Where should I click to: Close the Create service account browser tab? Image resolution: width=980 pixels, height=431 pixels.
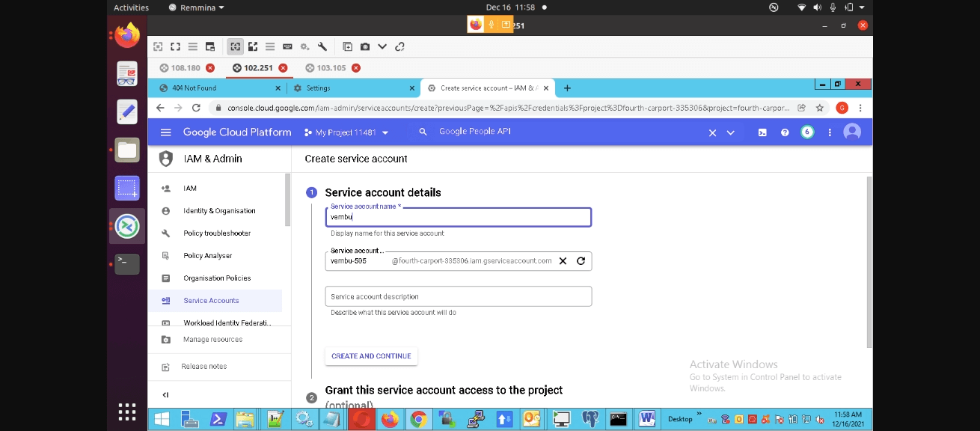point(546,88)
